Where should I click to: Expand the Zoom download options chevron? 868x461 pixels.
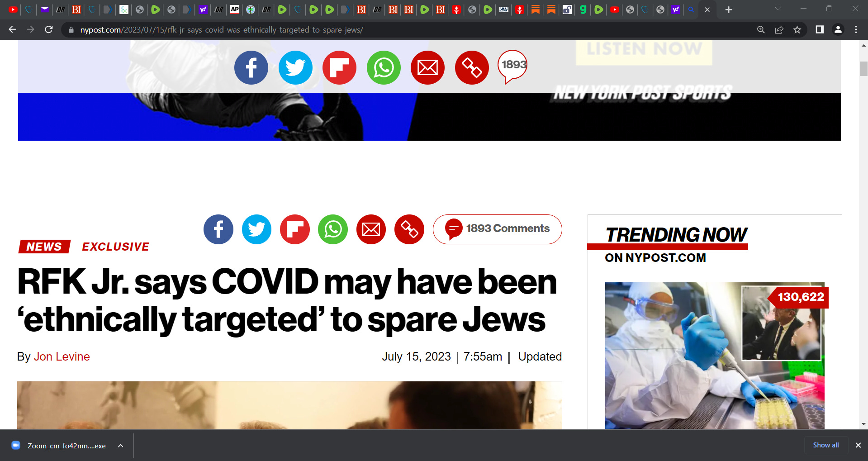[x=121, y=446]
